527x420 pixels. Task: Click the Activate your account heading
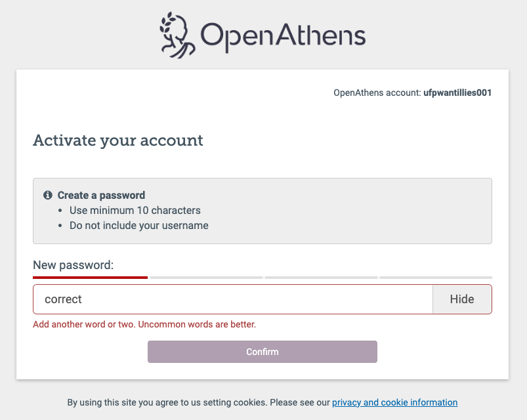point(118,140)
